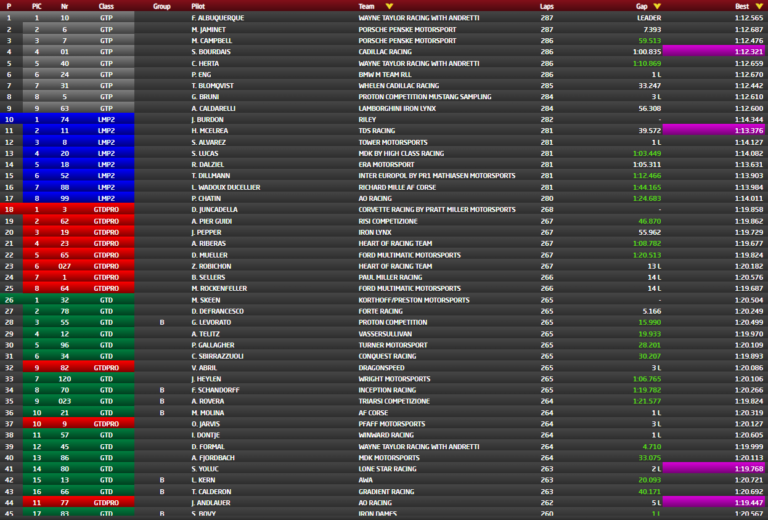This screenshot has width=768, height=520.
Task: Click team CONQUEST RACING
Action: click(x=387, y=356)
